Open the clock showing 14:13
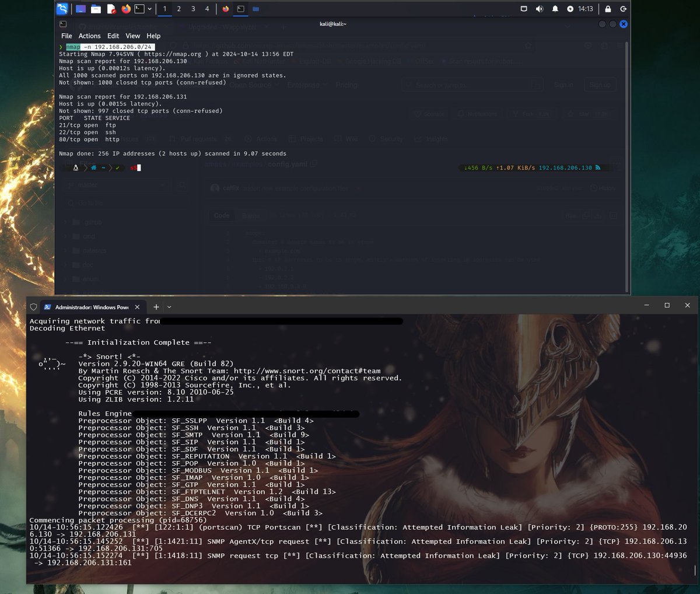 click(x=585, y=9)
